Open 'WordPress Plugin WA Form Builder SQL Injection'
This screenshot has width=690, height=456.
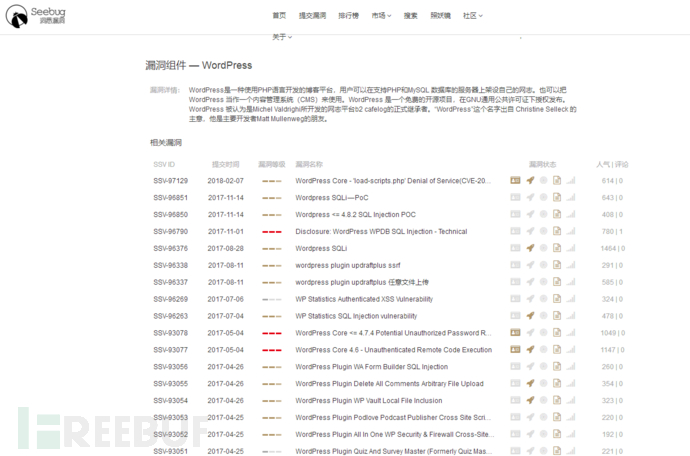click(371, 367)
